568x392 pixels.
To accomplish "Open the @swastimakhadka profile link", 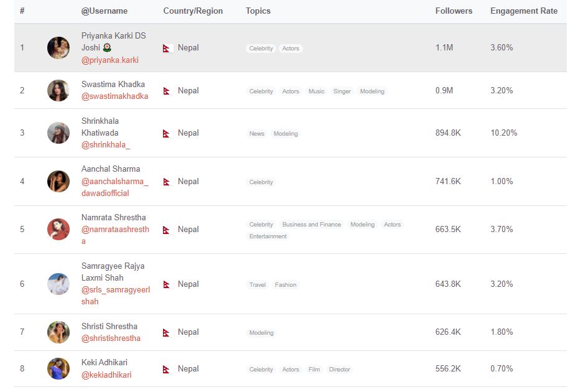I will click(114, 96).
